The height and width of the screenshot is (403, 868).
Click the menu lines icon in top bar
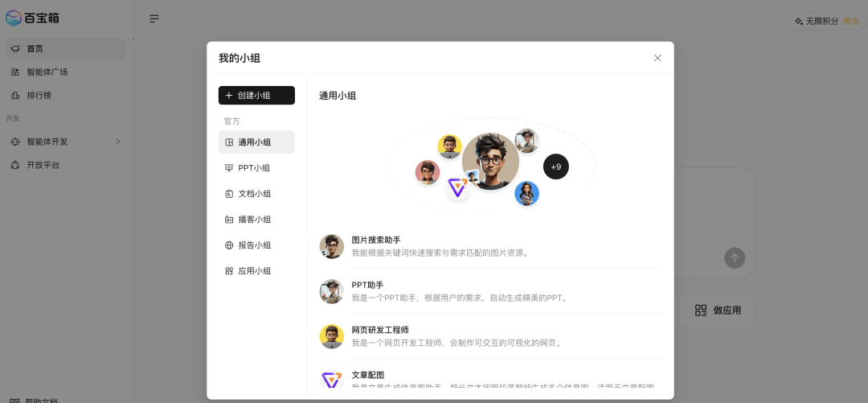click(154, 19)
